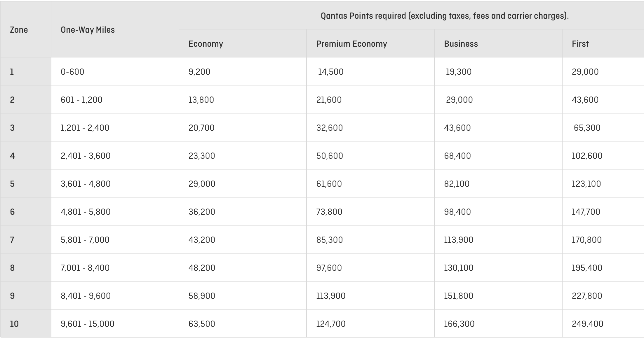Screen dimensions: 644x339
Task: Select the 2,401 - 3,600 miles cell
Action: pyautogui.click(x=86, y=156)
